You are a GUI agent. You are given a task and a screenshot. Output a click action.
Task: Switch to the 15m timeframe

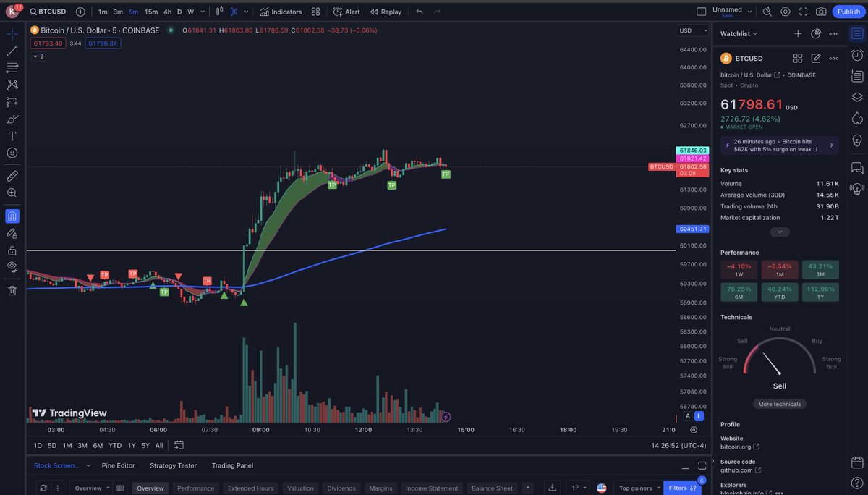(150, 12)
